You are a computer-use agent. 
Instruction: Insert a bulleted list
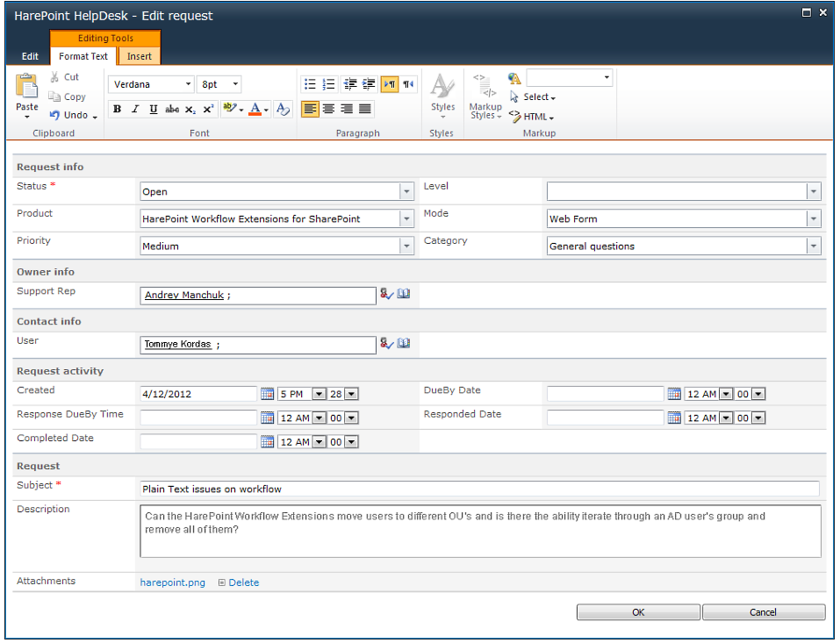pyautogui.click(x=310, y=84)
